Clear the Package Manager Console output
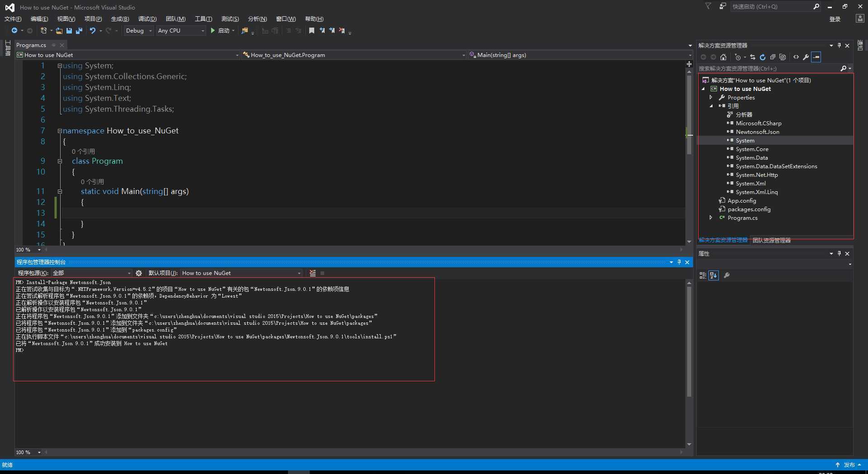The height and width of the screenshot is (474, 868). pos(312,273)
